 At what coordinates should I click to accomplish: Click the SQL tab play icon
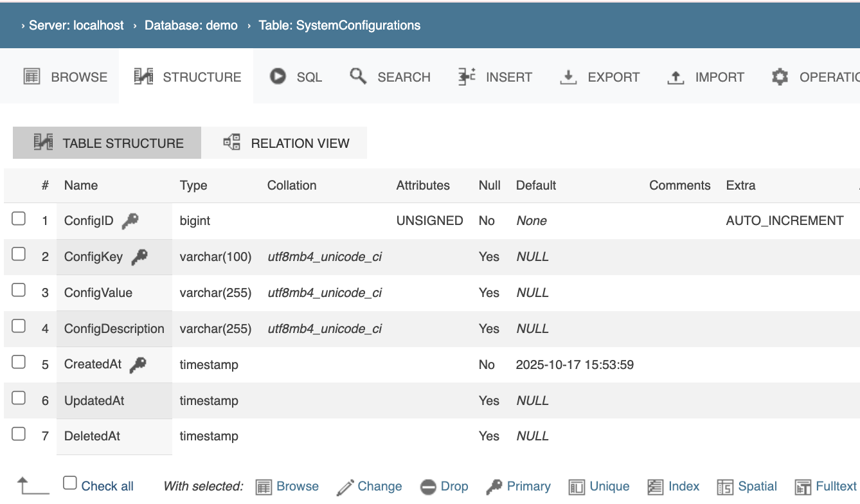278,76
